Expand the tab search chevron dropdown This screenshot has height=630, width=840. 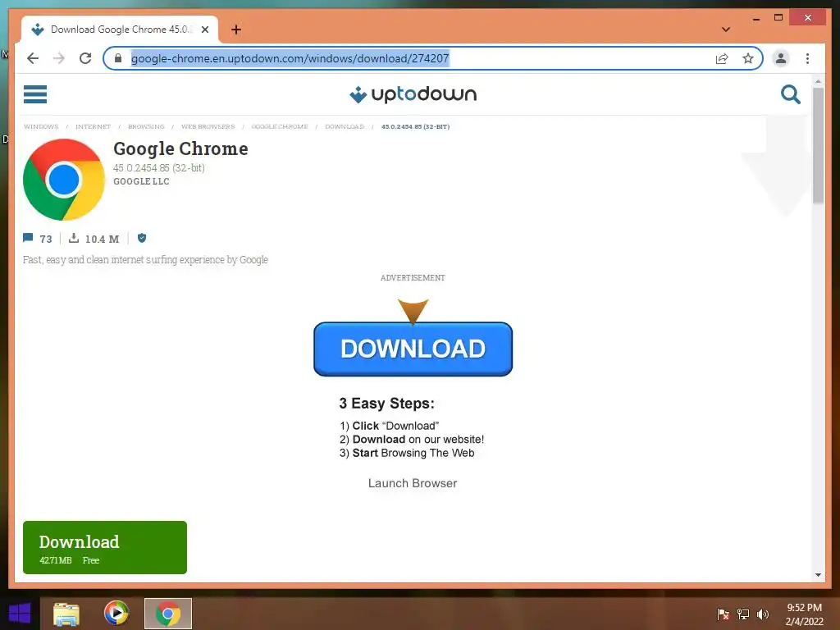(x=726, y=30)
